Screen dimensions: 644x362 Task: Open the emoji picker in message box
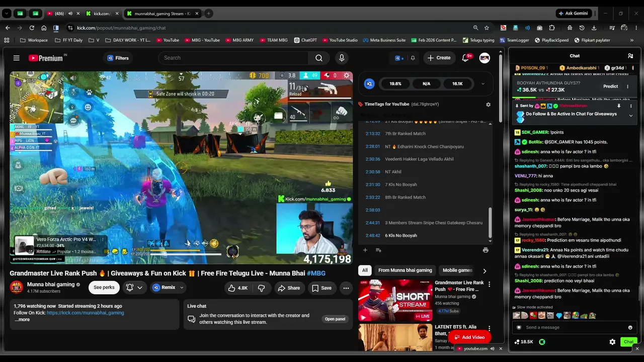[x=630, y=327]
